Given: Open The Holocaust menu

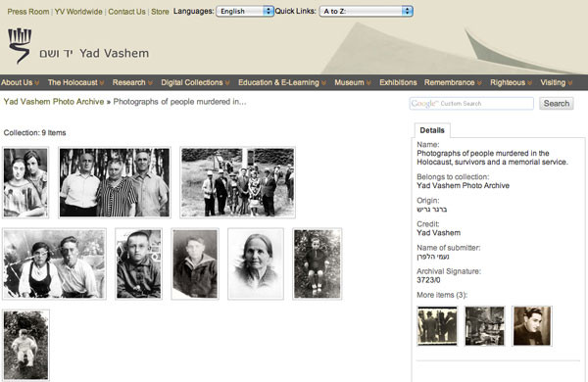Looking at the screenshot, I should coord(75,82).
